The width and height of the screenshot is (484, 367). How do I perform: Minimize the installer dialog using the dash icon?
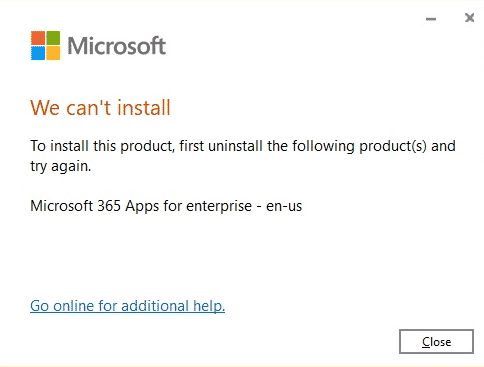click(x=431, y=19)
